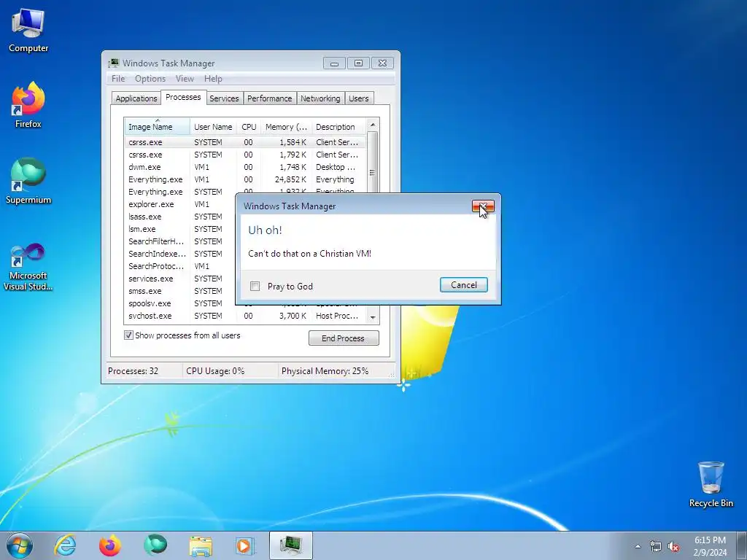The image size is (747, 560).
Task: Open the Options menu
Action: coord(150,79)
